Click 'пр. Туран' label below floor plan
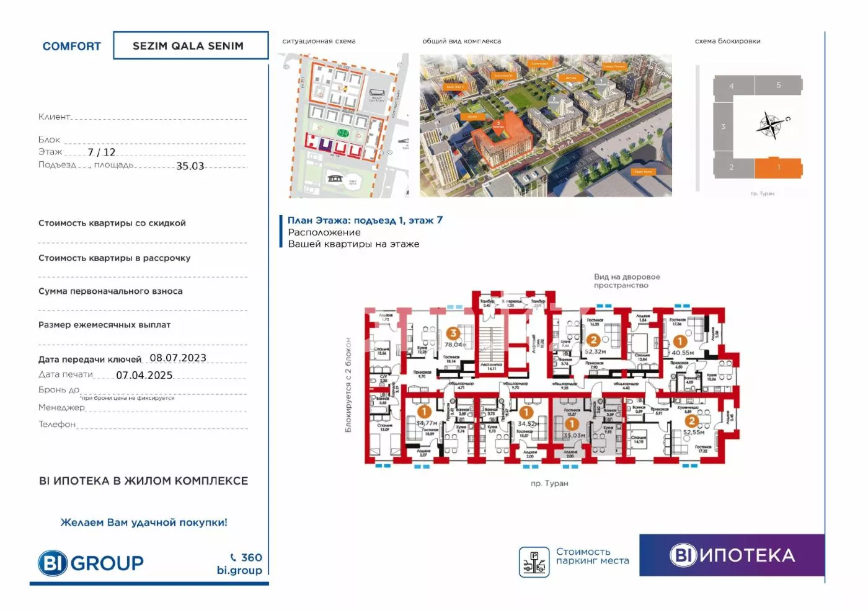 point(549,483)
